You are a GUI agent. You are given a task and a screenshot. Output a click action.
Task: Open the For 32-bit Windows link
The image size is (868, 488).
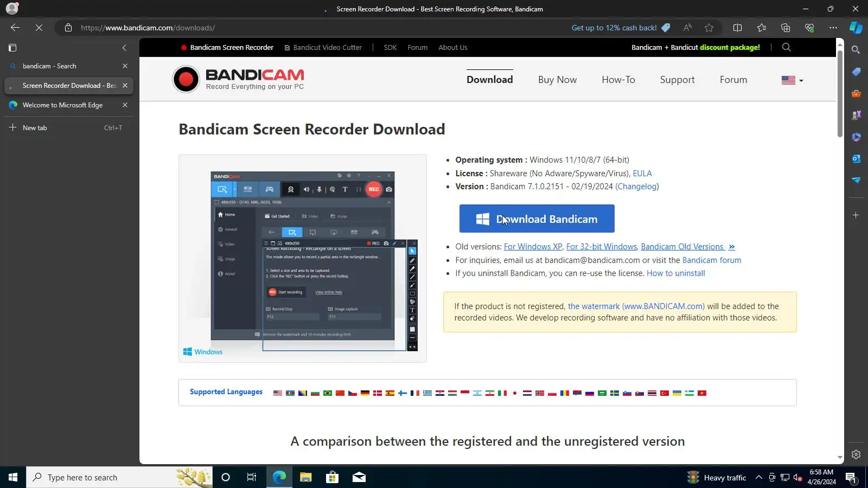click(x=602, y=247)
